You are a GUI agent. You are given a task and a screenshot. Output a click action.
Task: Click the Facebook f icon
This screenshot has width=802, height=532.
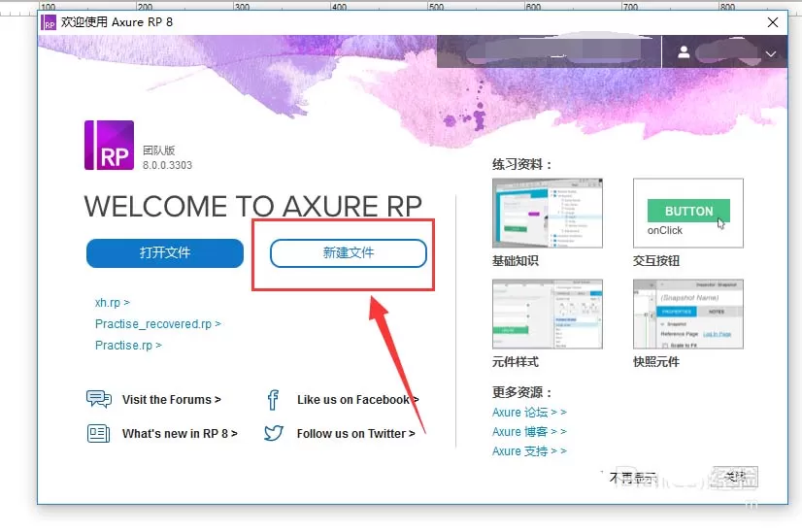click(x=273, y=400)
